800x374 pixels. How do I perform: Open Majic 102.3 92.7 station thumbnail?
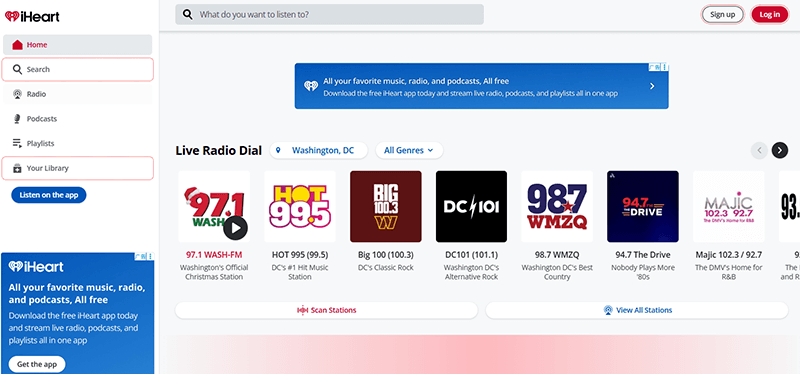tap(729, 206)
